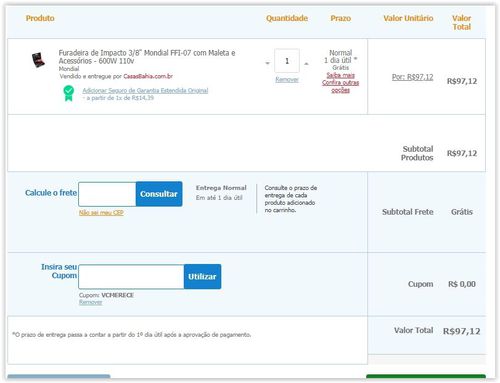Screen dimensions: 500x383
Task: Focus the coupon code input field
Action: point(131,277)
